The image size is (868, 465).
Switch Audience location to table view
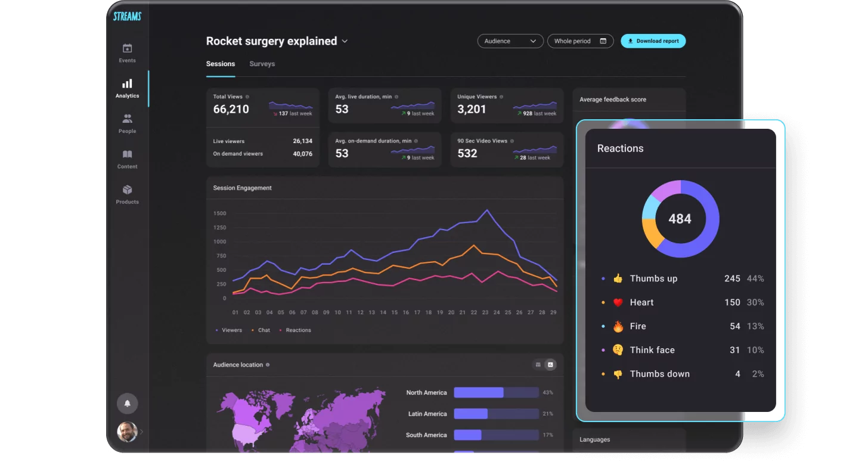pyautogui.click(x=538, y=365)
